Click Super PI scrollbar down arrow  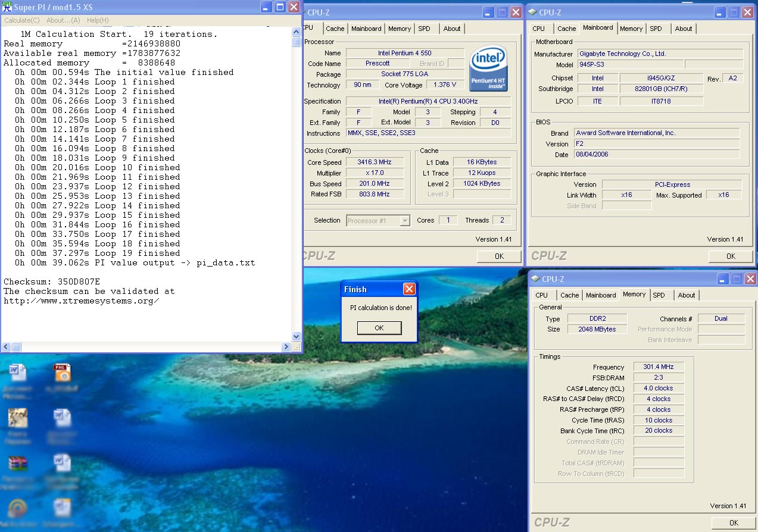(x=297, y=337)
